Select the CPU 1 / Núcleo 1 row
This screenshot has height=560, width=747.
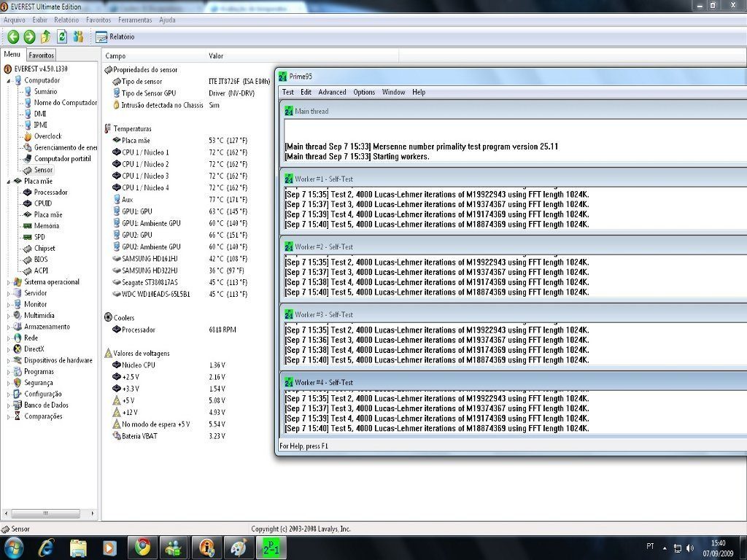[180, 152]
